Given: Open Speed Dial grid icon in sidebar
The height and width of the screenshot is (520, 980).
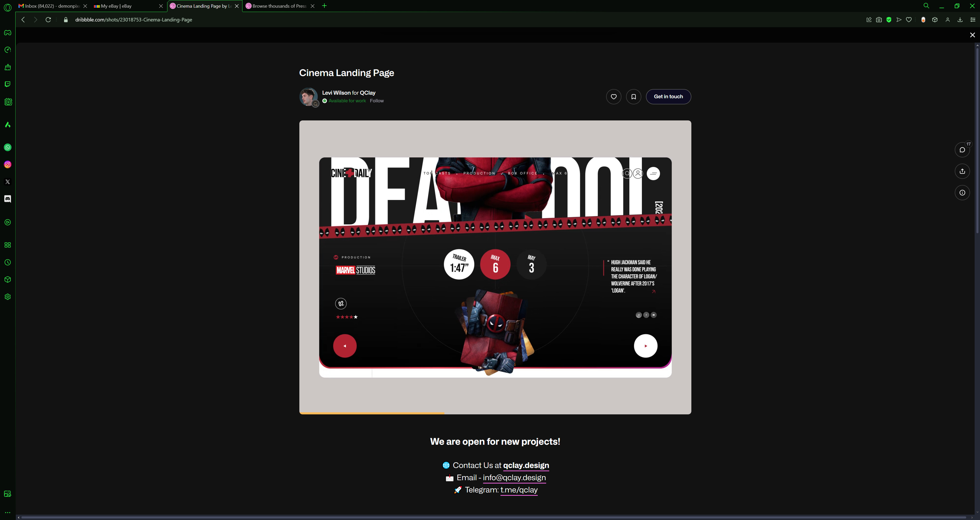Looking at the screenshot, I should tap(8, 245).
